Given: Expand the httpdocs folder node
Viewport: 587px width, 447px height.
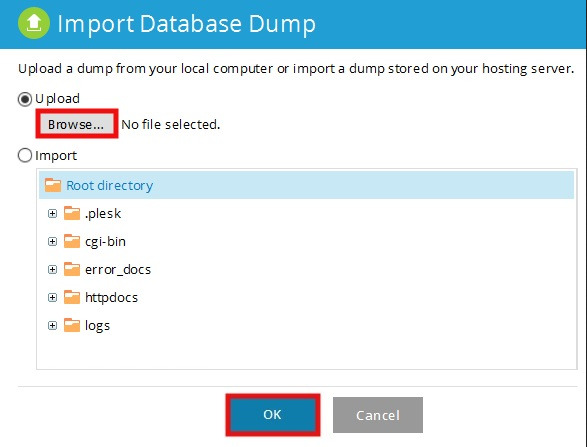Looking at the screenshot, I should (52, 298).
